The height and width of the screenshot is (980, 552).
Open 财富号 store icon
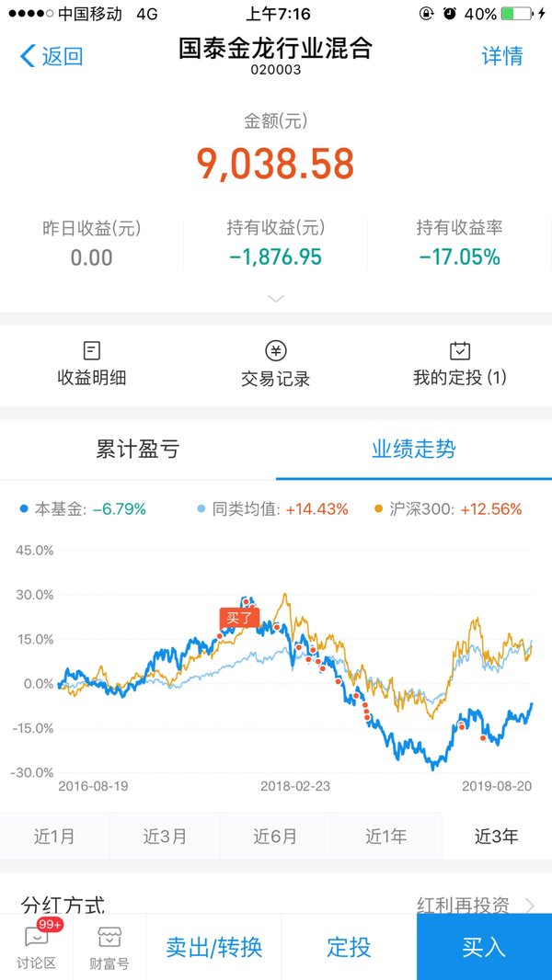click(x=109, y=936)
